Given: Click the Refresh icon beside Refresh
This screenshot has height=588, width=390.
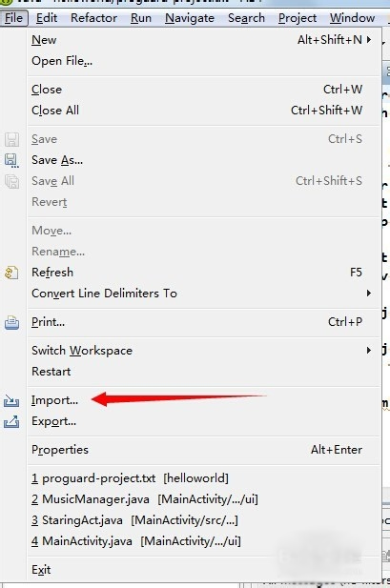Looking at the screenshot, I should [x=11, y=273].
